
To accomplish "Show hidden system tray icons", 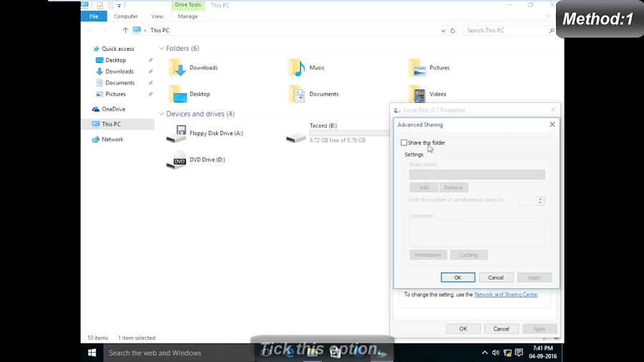I will 484,353.
